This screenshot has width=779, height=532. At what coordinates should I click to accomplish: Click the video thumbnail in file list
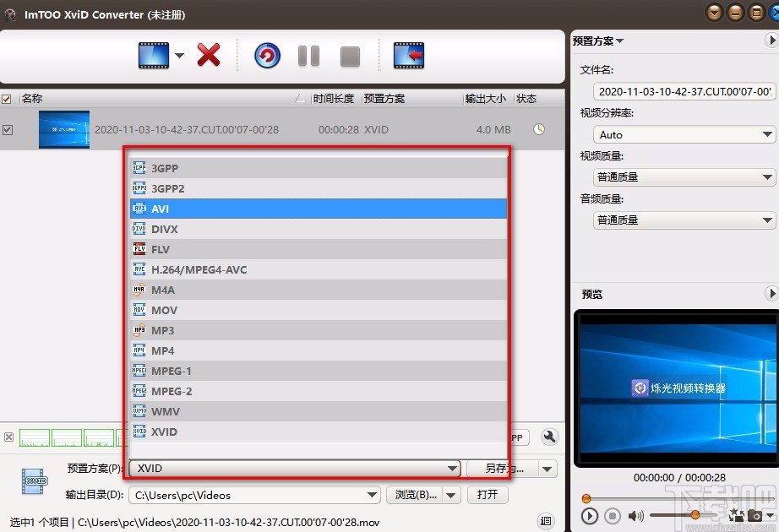click(x=64, y=129)
